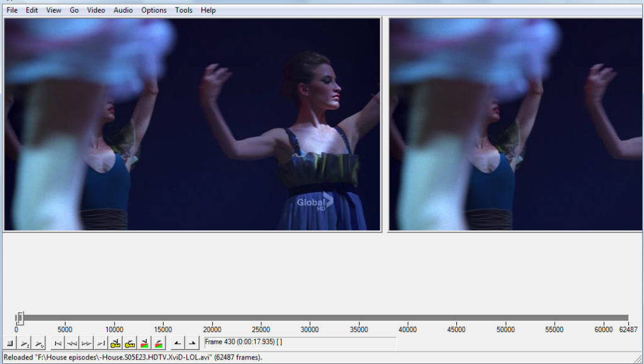Go to next keyframe (yellow key right)
644x364 pixels.
pyautogui.click(x=130, y=343)
